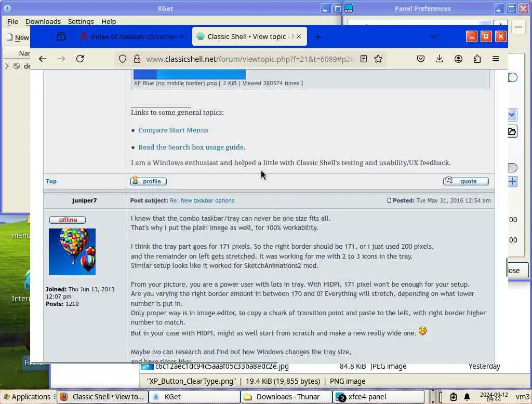532x404 pixels.
Task: Switch to Classic Shell Firefox taskbar button
Action: [x=102, y=397]
